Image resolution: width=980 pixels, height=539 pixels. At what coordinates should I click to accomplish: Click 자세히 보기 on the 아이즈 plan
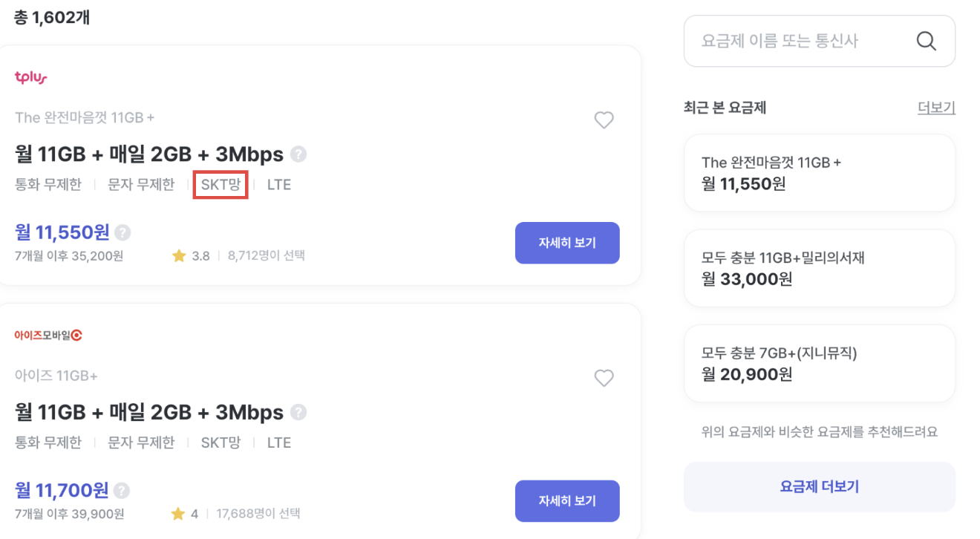(567, 500)
